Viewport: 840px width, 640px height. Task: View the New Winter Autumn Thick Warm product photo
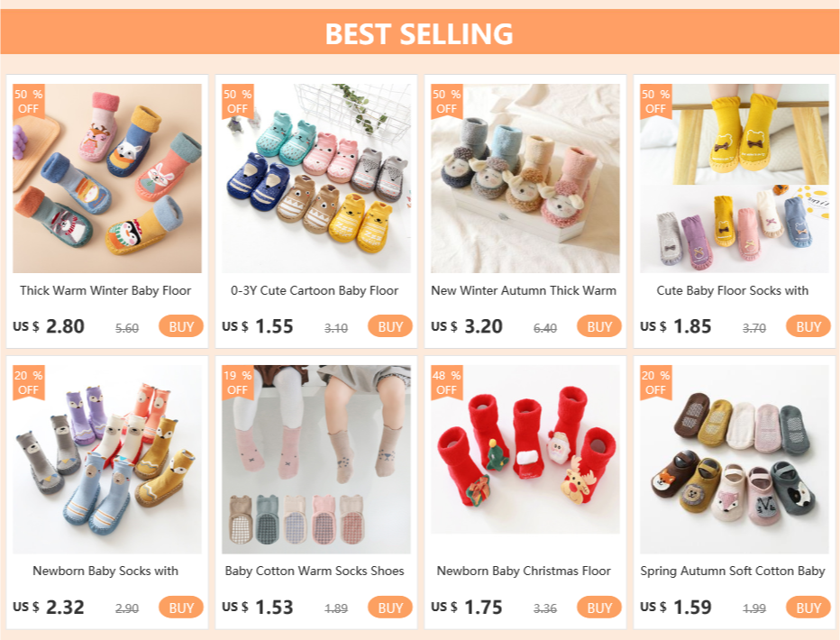525,178
